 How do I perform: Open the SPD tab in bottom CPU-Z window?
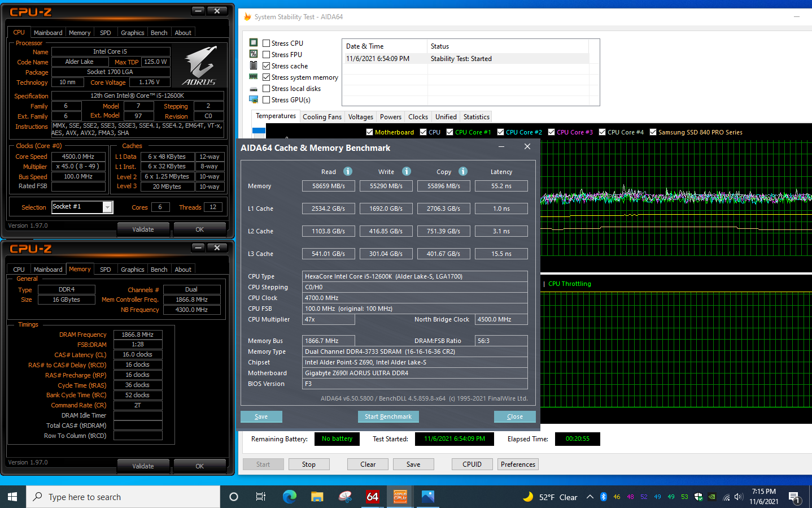click(105, 270)
